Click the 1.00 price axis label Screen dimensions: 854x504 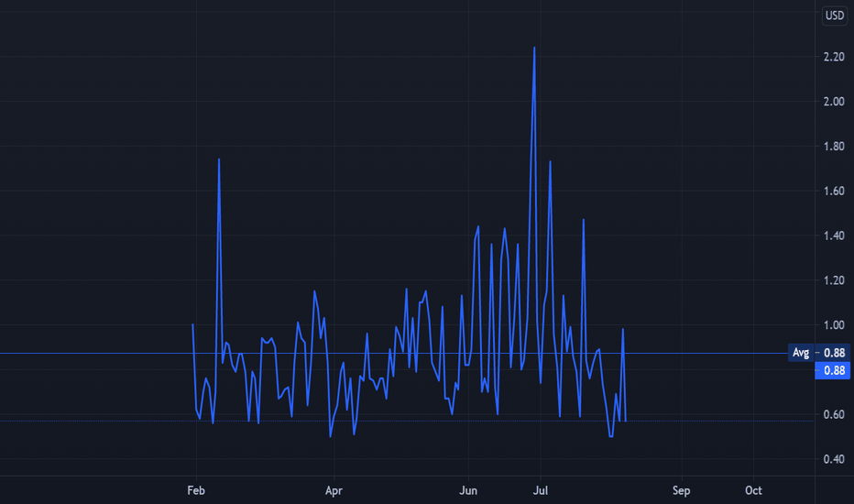point(834,324)
